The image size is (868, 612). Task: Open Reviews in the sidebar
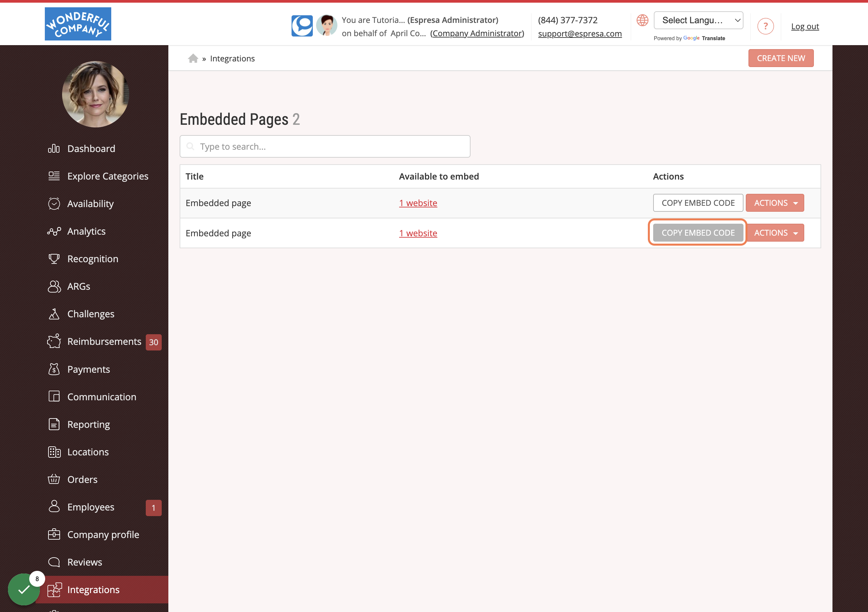point(85,562)
